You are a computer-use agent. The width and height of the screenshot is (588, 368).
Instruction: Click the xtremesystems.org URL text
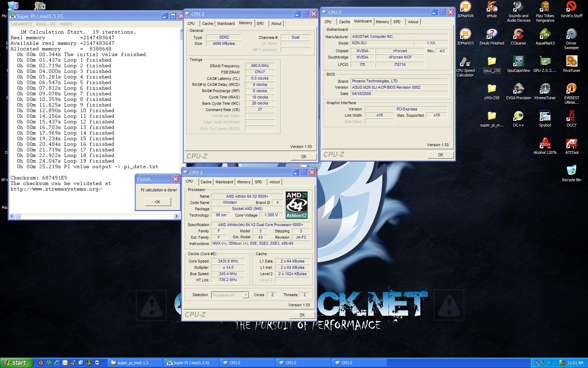(x=56, y=189)
